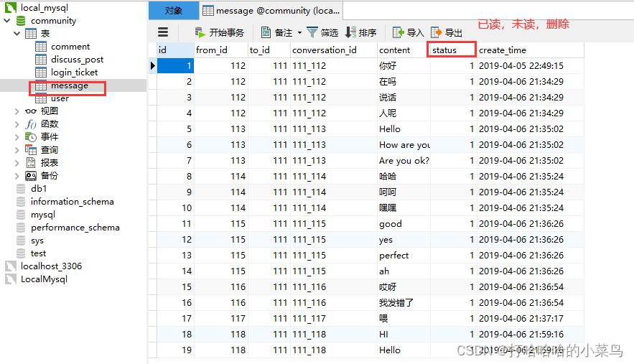The height and width of the screenshot is (364, 634).
Task: Select the information_schema database
Action: pyautogui.click(x=72, y=202)
